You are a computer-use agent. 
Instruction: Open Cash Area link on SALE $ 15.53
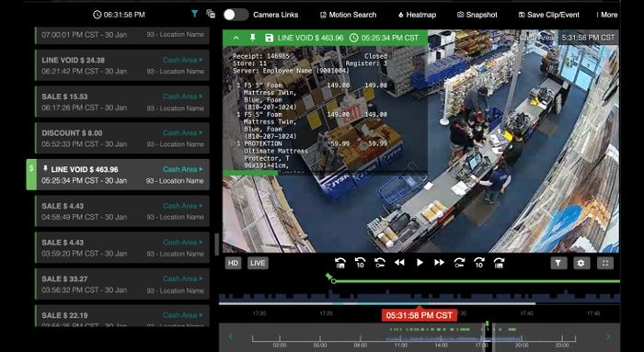[x=183, y=97]
